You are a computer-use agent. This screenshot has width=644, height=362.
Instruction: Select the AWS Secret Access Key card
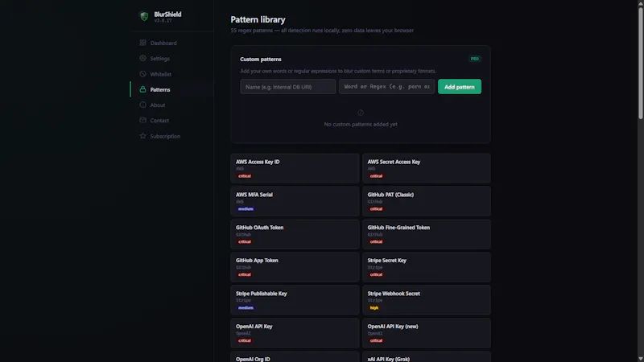coord(427,168)
